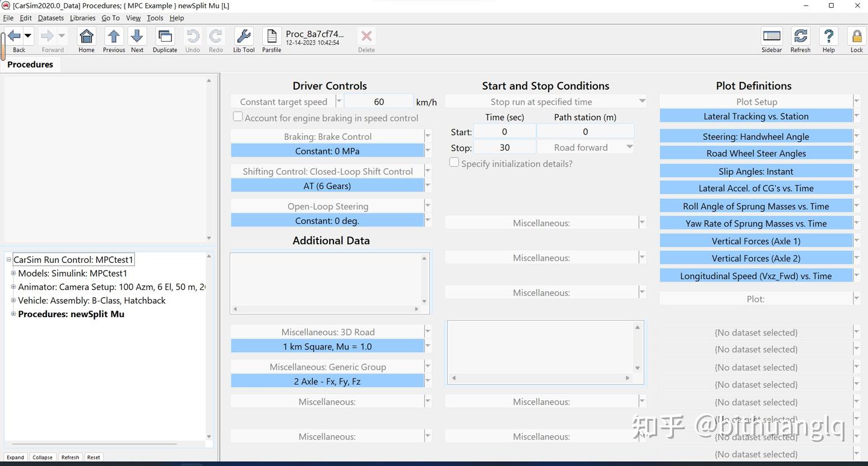
Task: Open Stop run at specified time dropdown
Action: (642, 102)
